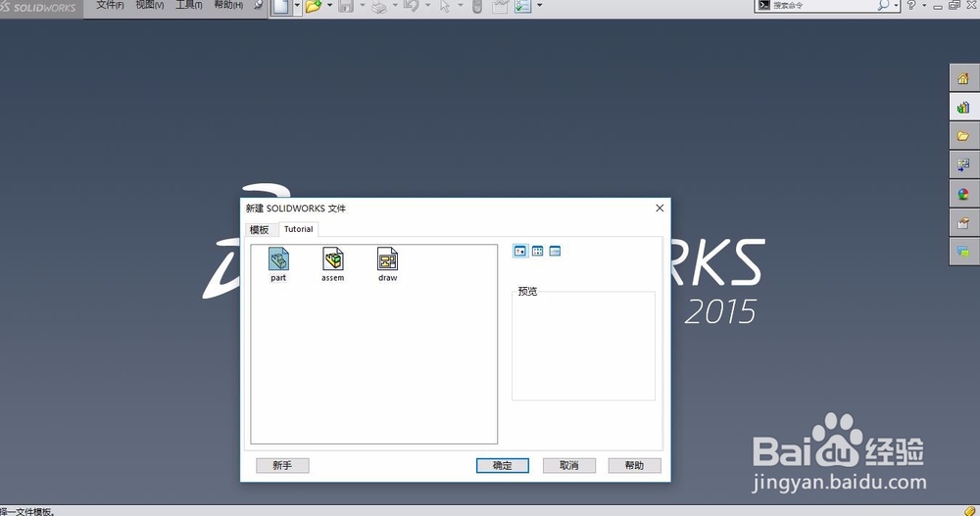Click the Open folder toolbar icon
The height and width of the screenshot is (516, 980).
tap(314, 6)
